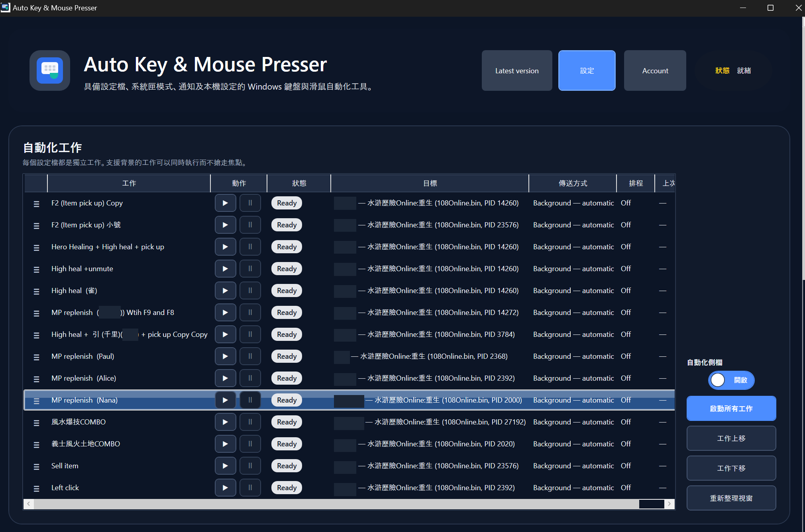Open the 設定 tab
The image size is (805, 532).
click(587, 70)
